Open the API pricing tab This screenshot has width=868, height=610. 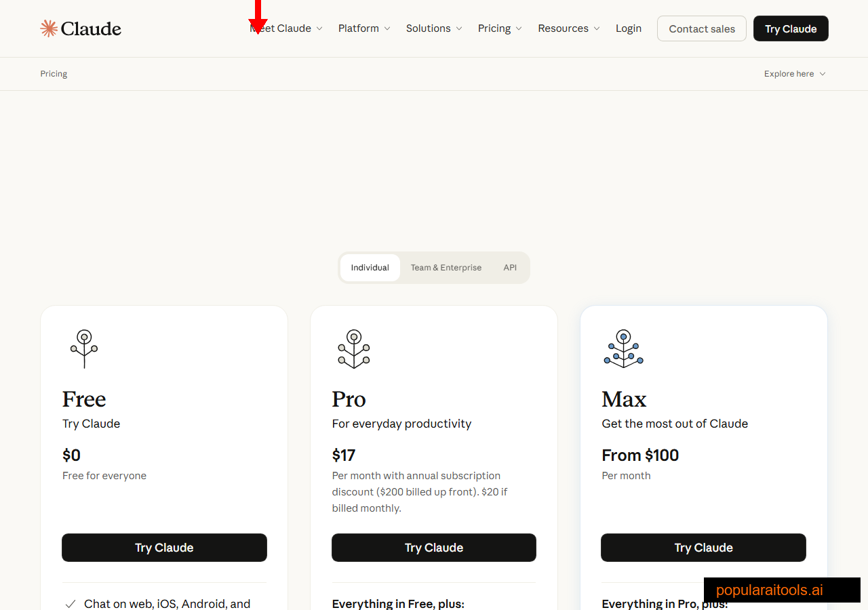click(x=509, y=267)
